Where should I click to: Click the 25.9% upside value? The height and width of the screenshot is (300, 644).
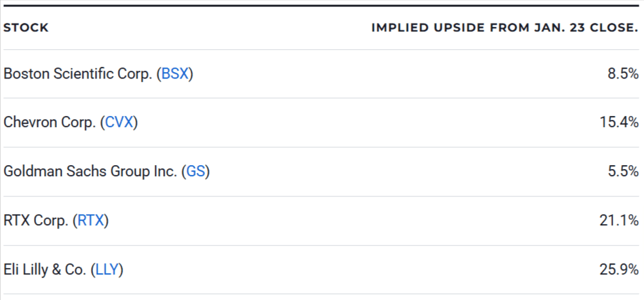[619, 269]
